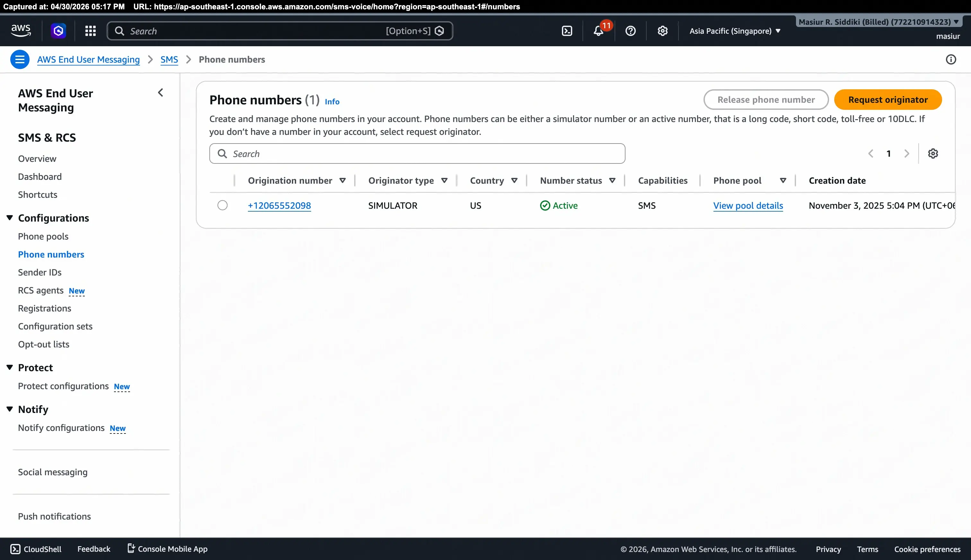The height and width of the screenshot is (560, 971).
Task: Open Social messaging in the sidebar
Action: [x=53, y=472]
